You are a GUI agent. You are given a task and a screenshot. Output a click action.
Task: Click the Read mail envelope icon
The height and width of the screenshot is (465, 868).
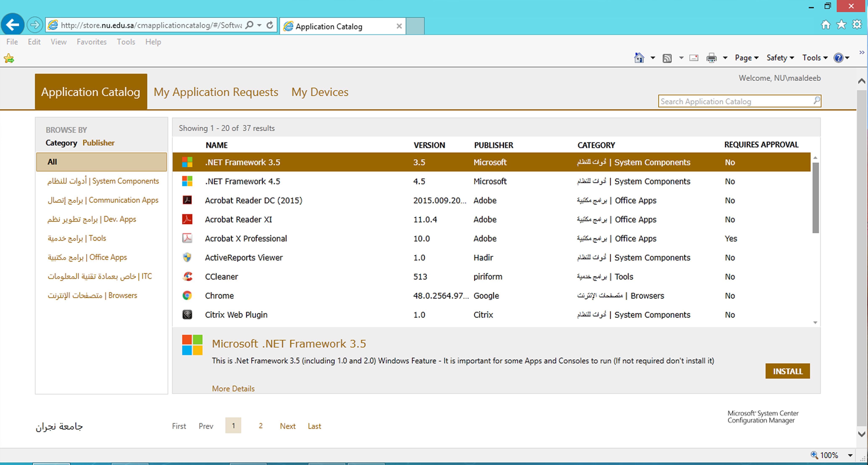coord(694,58)
